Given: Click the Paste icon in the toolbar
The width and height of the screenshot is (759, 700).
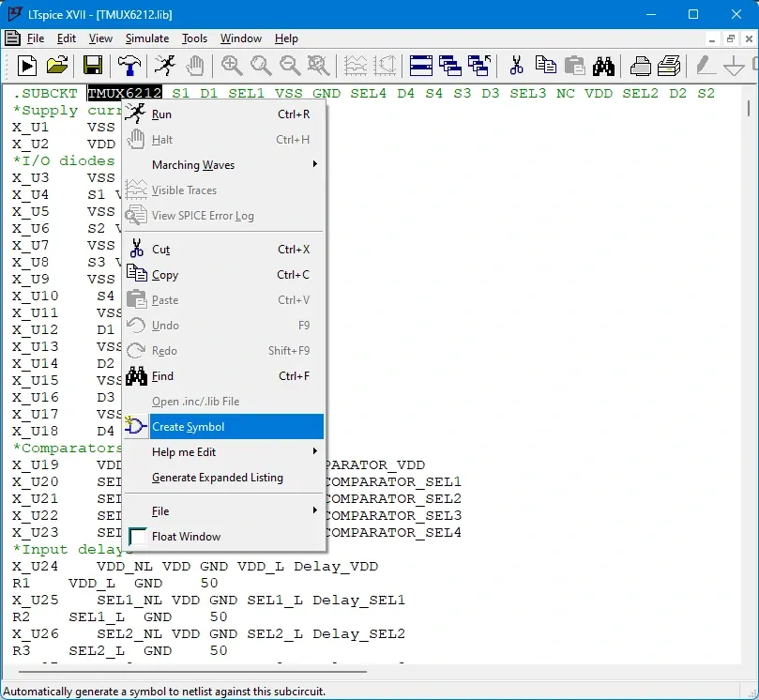Looking at the screenshot, I should pos(574,66).
